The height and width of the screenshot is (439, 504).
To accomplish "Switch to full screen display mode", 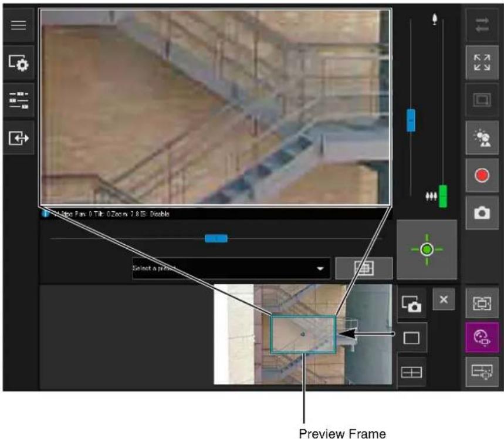I will point(482,62).
